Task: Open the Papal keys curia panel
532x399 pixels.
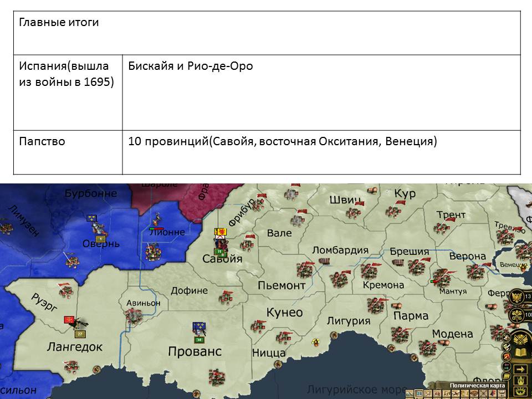Action: click(517, 315)
